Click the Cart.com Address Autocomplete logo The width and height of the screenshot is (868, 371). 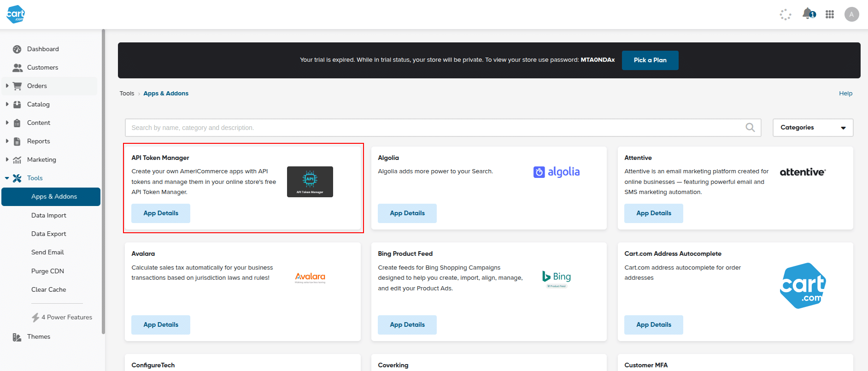click(803, 286)
